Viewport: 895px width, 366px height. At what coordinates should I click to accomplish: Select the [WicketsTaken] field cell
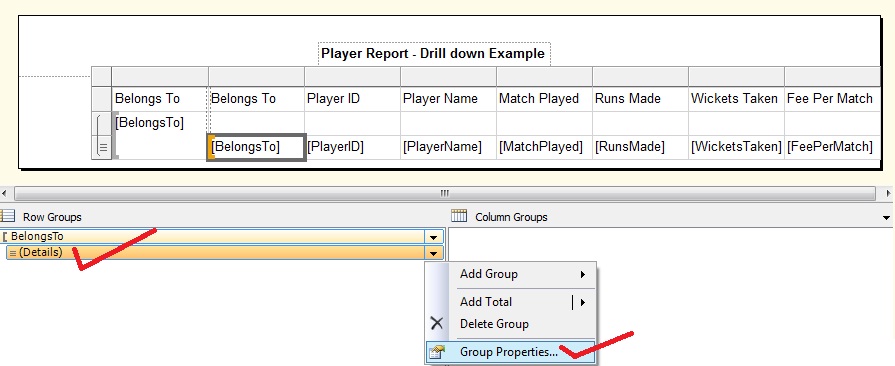[x=736, y=147]
